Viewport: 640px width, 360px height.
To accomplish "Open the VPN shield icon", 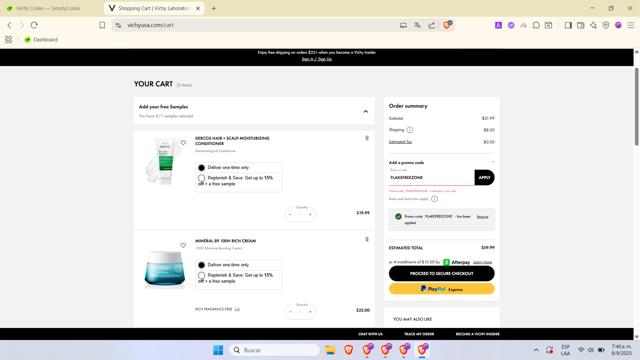I will point(606,25).
